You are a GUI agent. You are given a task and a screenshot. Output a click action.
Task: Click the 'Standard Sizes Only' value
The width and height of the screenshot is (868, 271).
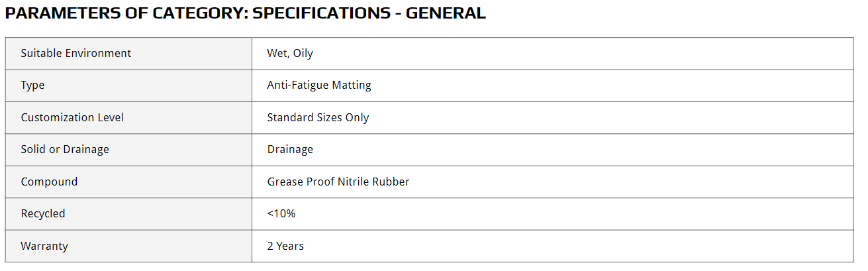(318, 118)
